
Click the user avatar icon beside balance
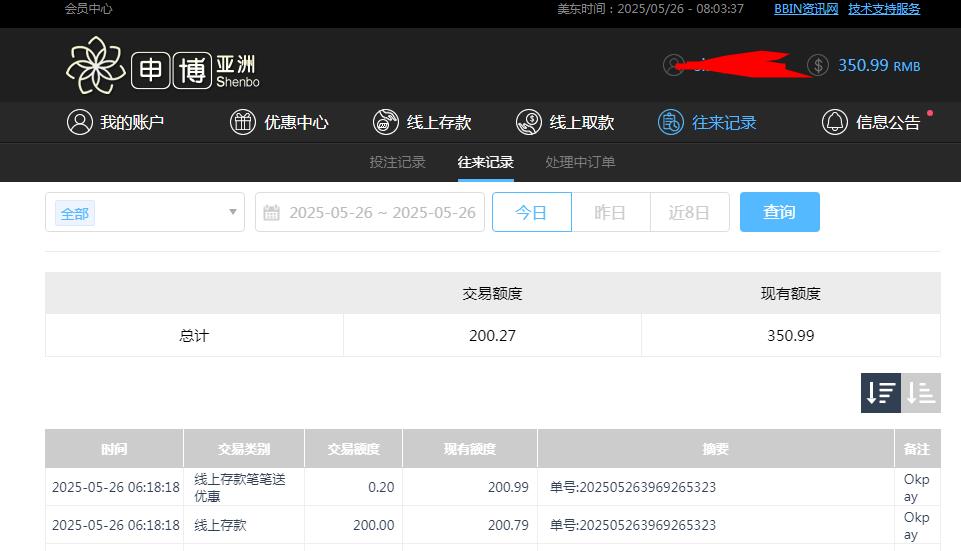[674, 65]
